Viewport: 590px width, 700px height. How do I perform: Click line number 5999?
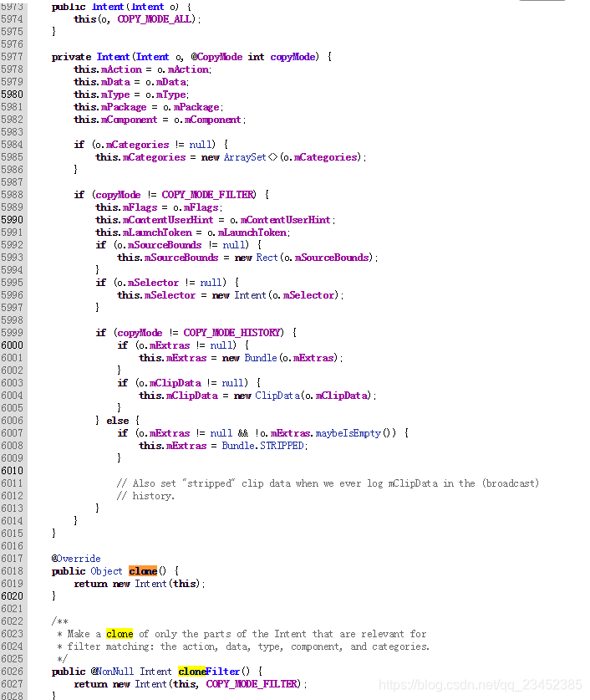[12, 333]
